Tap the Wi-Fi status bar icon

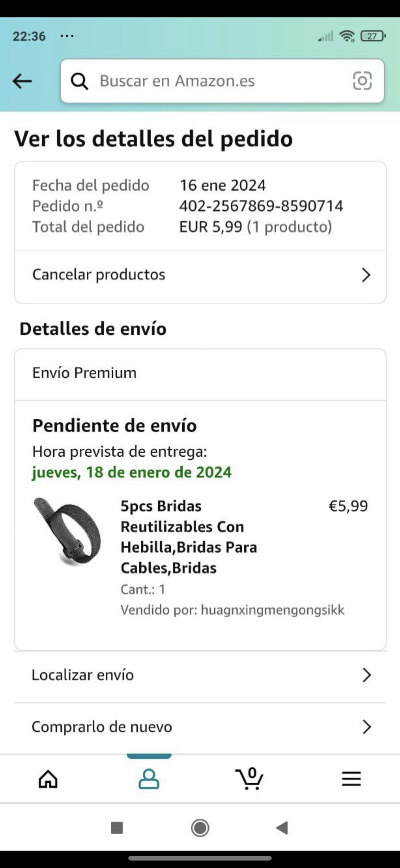[x=347, y=36]
